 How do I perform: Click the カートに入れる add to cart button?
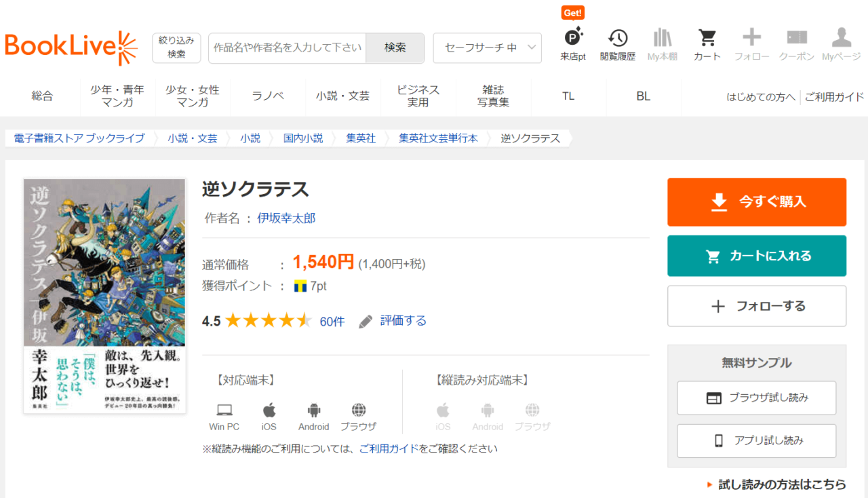pyautogui.click(x=757, y=256)
